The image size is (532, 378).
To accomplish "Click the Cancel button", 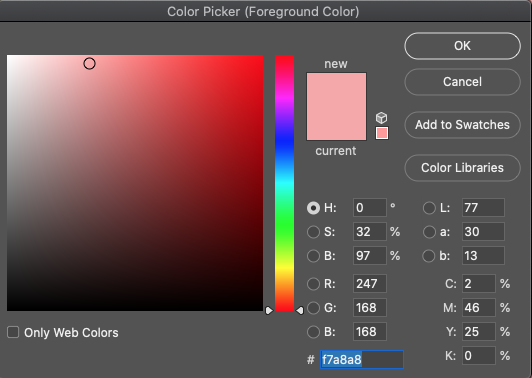I will coord(462,82).
